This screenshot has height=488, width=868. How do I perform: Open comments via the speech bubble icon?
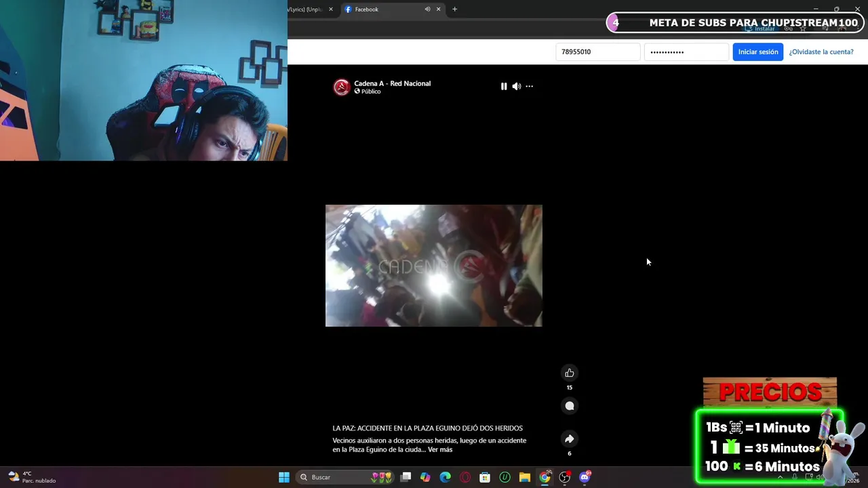point(570,406)
